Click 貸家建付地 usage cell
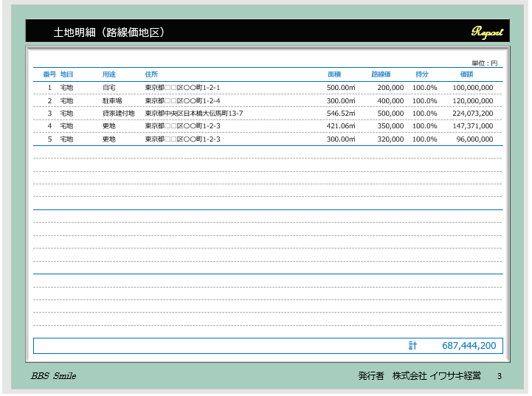Viewport: 532px width, 396px height. point(119,114)
